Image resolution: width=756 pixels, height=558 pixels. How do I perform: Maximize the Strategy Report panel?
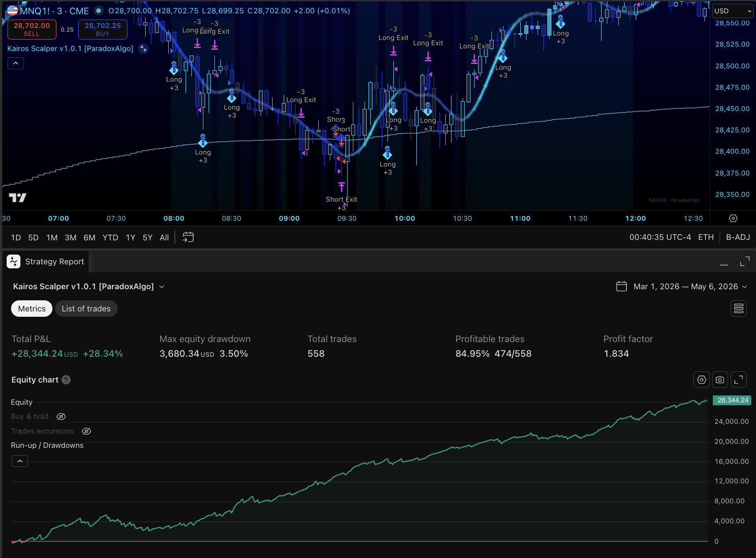tap(745, 262)
